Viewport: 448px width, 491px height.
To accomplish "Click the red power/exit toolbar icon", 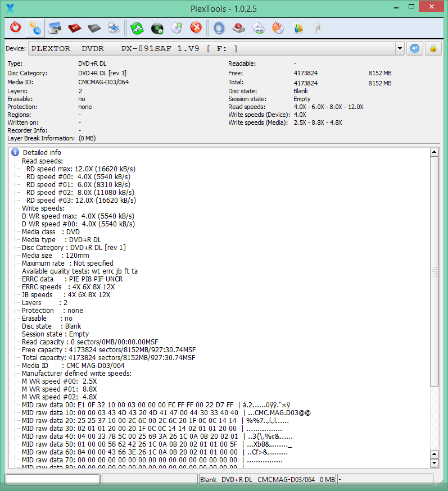I will pos(15,28).
